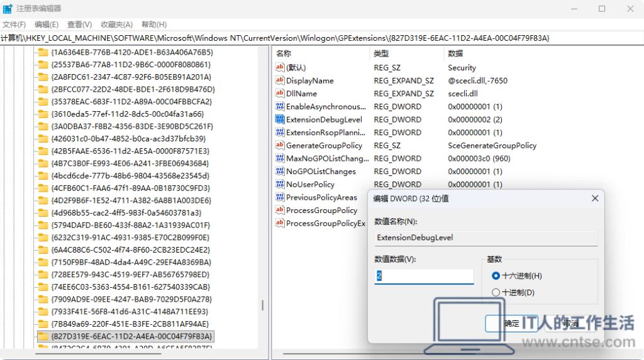Open the 文件(F) menu

(14, 25)
